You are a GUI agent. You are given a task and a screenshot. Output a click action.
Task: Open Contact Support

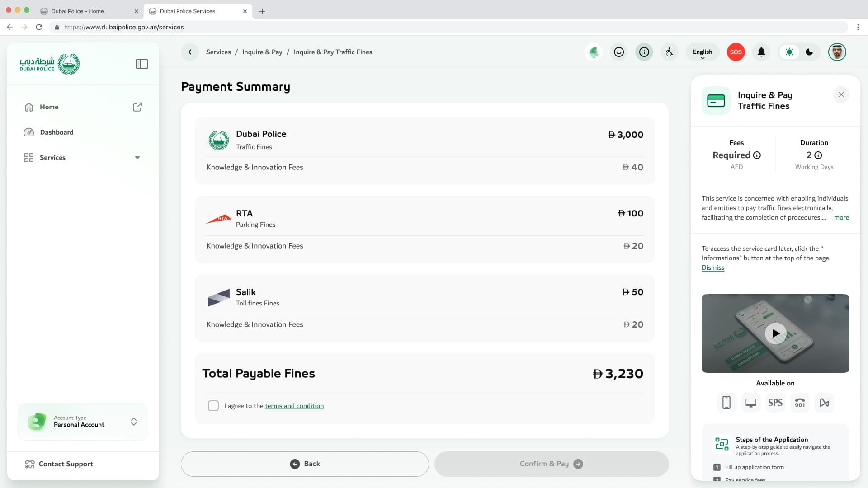click(x=59, y=464)
